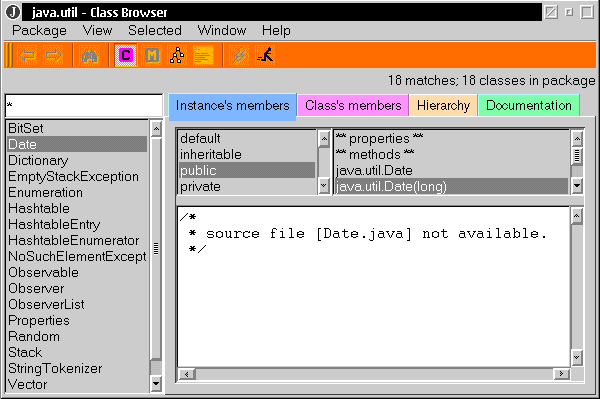Screen dimensions: 600x399
Task: Toggle the M members view icon
Action: 152,56
